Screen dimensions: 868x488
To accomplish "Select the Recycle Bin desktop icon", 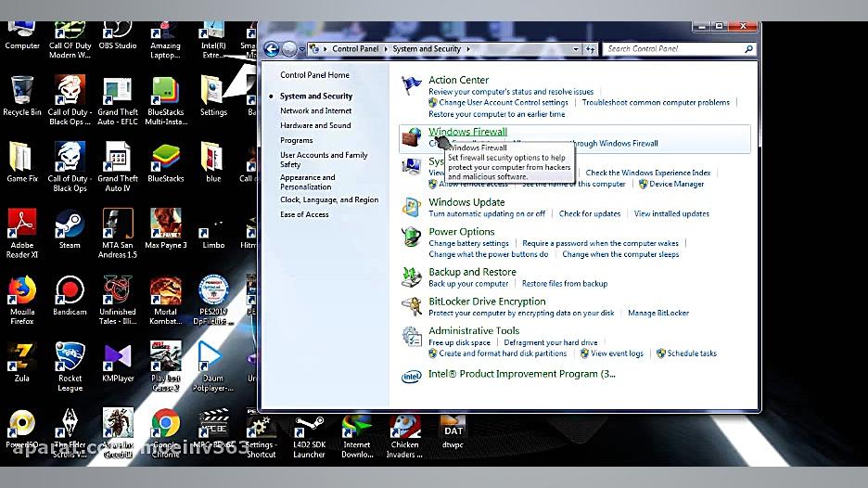I will [22, 96].
